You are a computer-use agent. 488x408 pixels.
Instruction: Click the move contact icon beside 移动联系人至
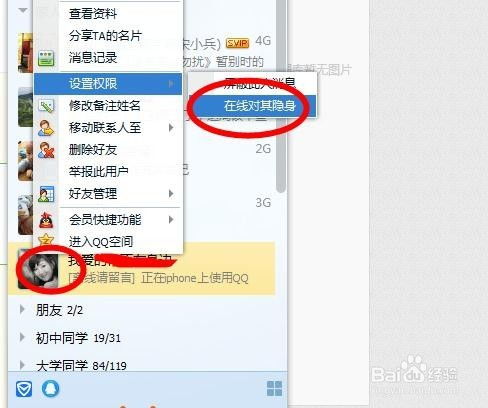pyautogui.click(x=46, y=128)
